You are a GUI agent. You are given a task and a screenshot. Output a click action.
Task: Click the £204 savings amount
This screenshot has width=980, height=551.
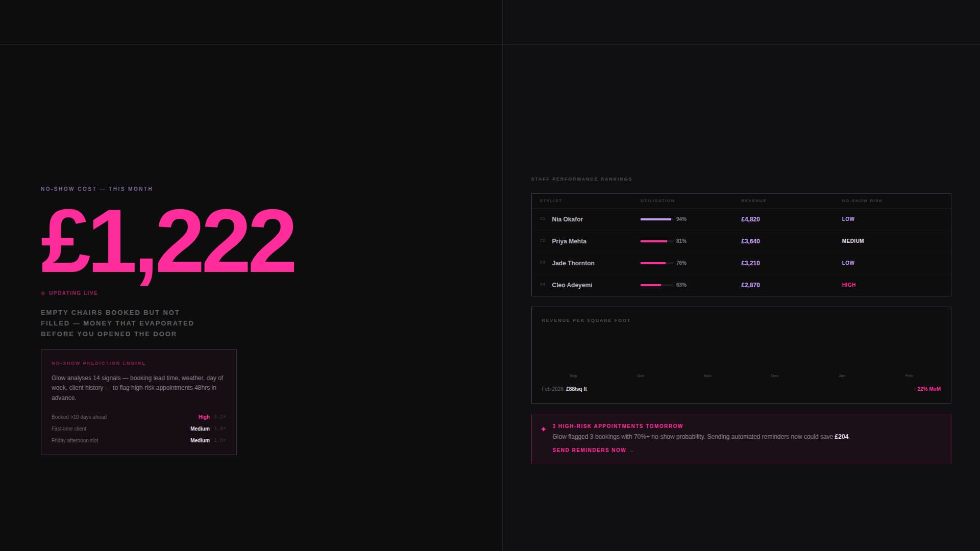[x=841, y=437]
